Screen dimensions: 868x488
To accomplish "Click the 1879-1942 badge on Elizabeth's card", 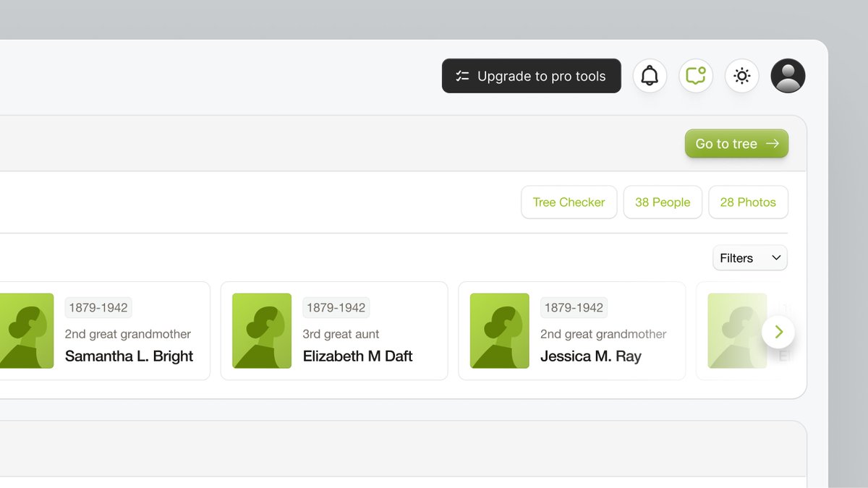I will click(x=336, y=307).
